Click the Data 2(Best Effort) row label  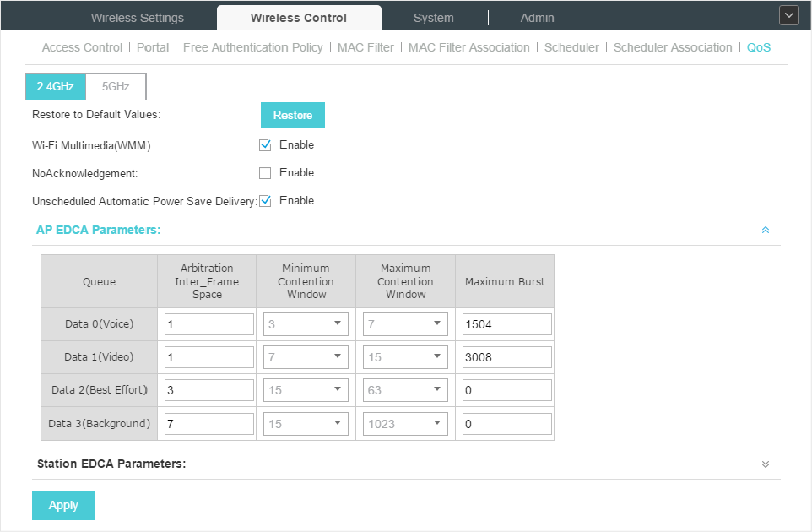pos(100,389)
